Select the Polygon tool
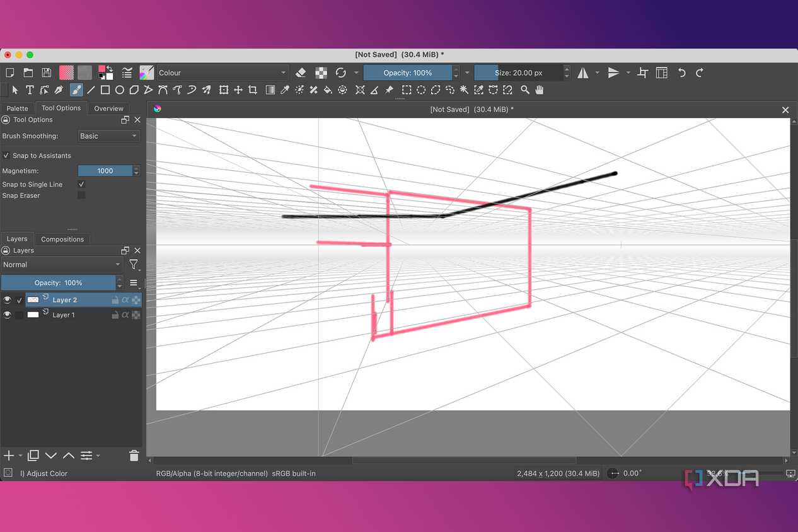 (x=134, y=90)
